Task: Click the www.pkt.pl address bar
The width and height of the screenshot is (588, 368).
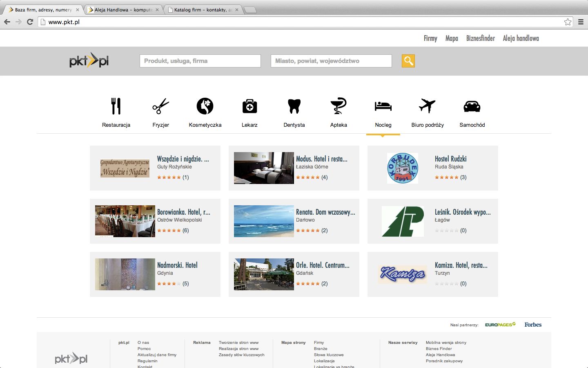Action: pyautogui.click(x=305, y=22)
